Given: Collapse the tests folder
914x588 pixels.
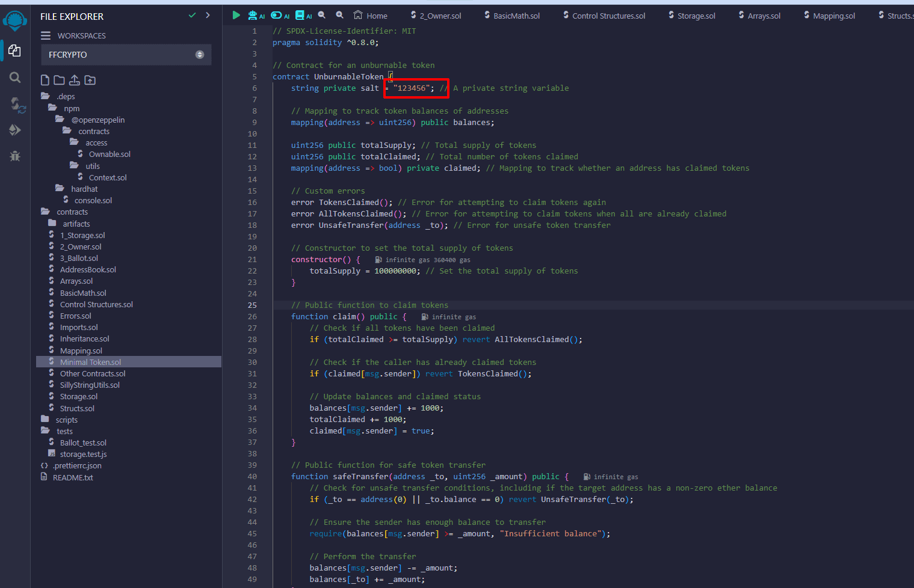Looking at the screenshot, I should 58,431.
